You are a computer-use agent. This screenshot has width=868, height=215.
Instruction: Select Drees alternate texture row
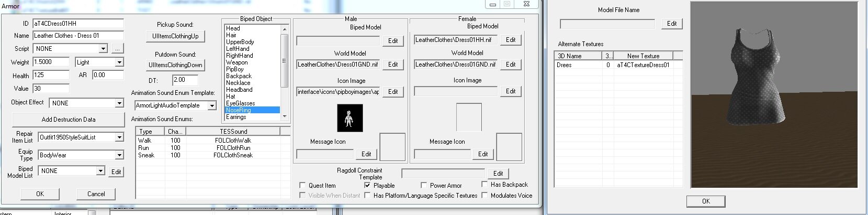click(618, 65)
